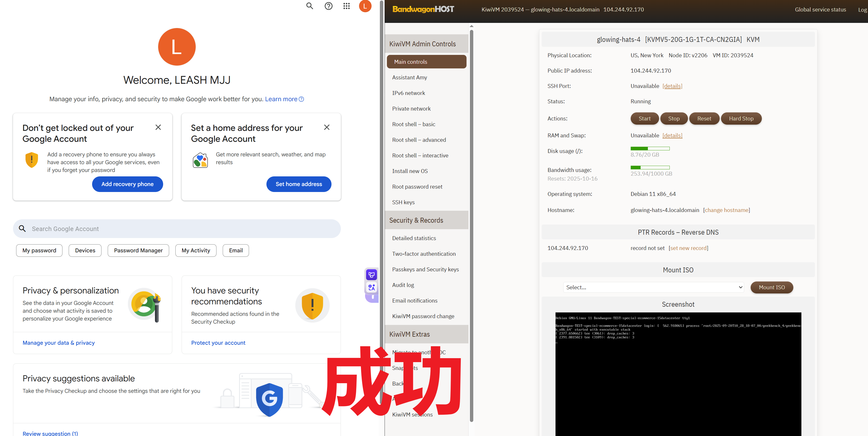Image resolution: width=868 pixels, height=436 pixels.
Task: Open Assistant Amy in the sidebar
Action: [409, 78]
